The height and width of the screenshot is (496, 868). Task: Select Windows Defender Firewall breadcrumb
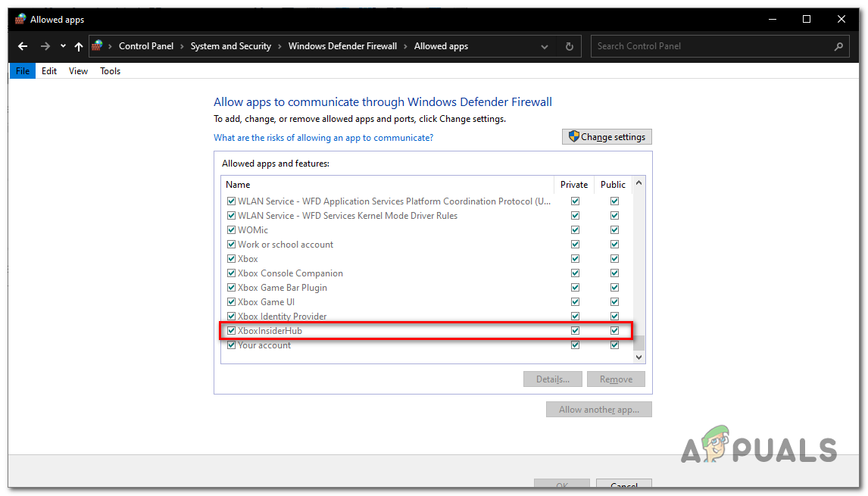[x=342, y=46]
